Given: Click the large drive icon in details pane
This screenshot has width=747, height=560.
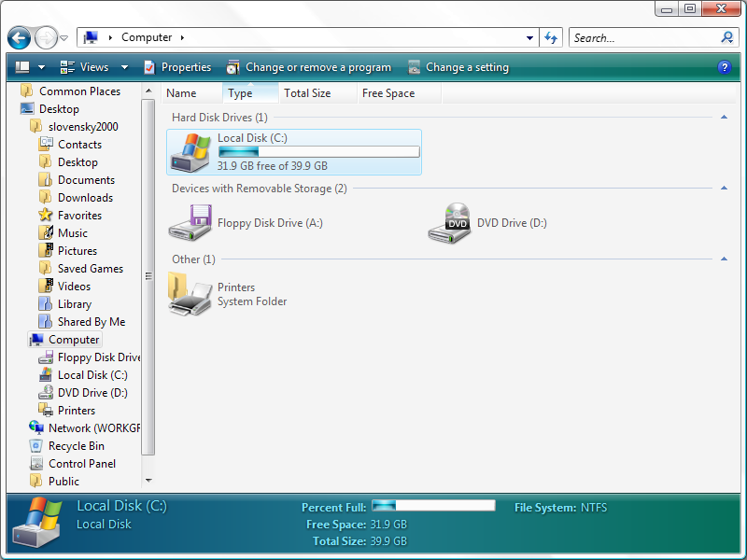Looking at the screenshot, I should [x=39, y=523].
